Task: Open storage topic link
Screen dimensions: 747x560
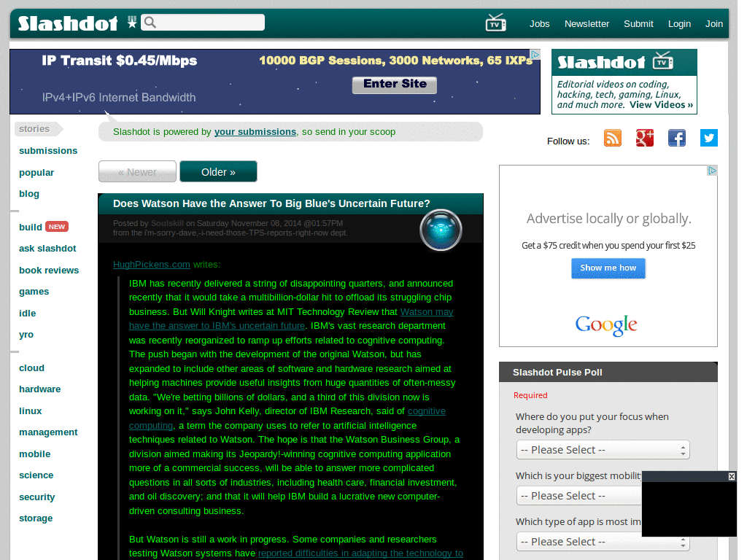Action: pos(36,518)
